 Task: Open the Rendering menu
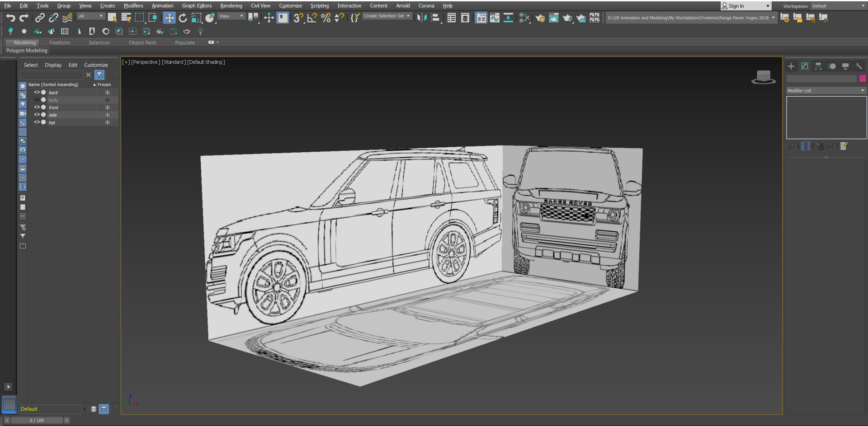(x=231, y=5)
